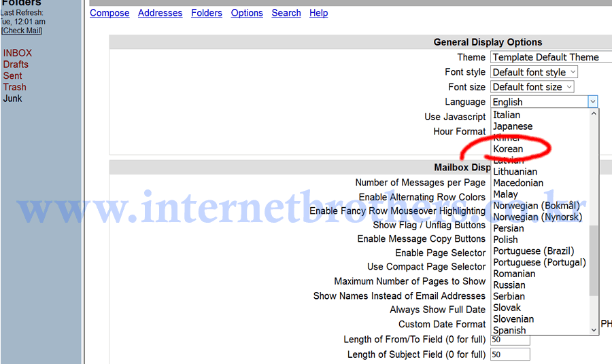
Task: Pick Russian from the language list
Action: click(509, 285)
